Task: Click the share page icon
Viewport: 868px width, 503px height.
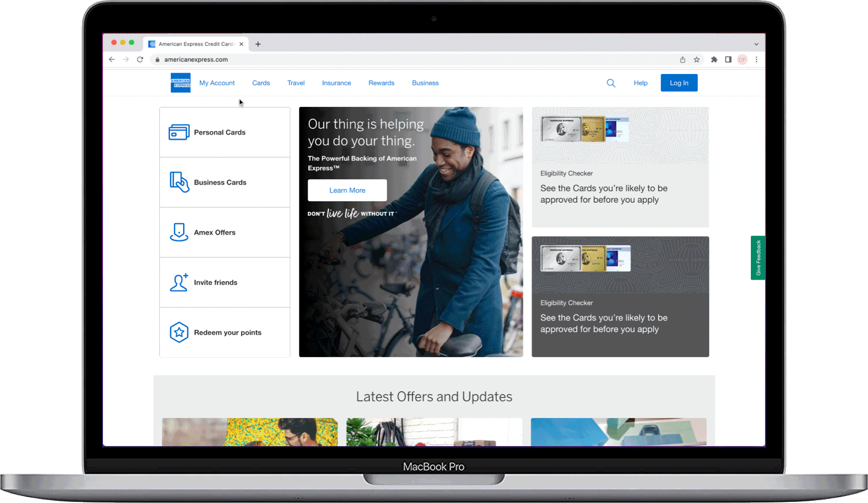Action: [683, 60]
